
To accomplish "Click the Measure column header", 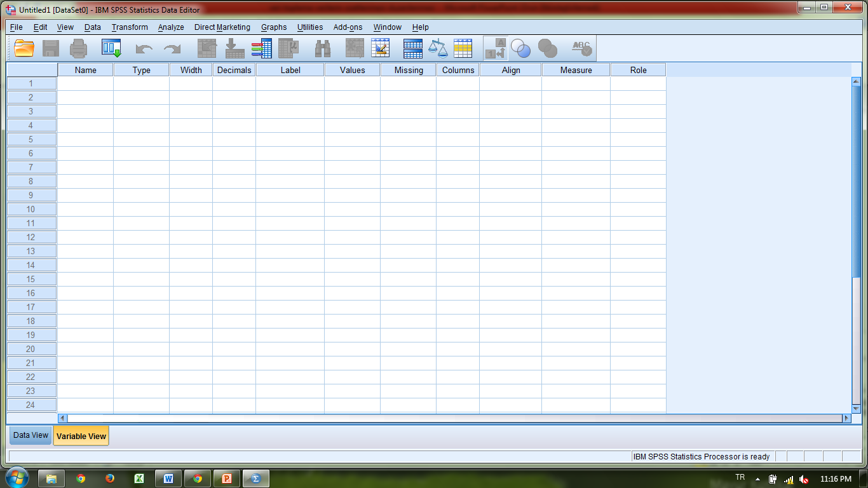I will 576,70.
